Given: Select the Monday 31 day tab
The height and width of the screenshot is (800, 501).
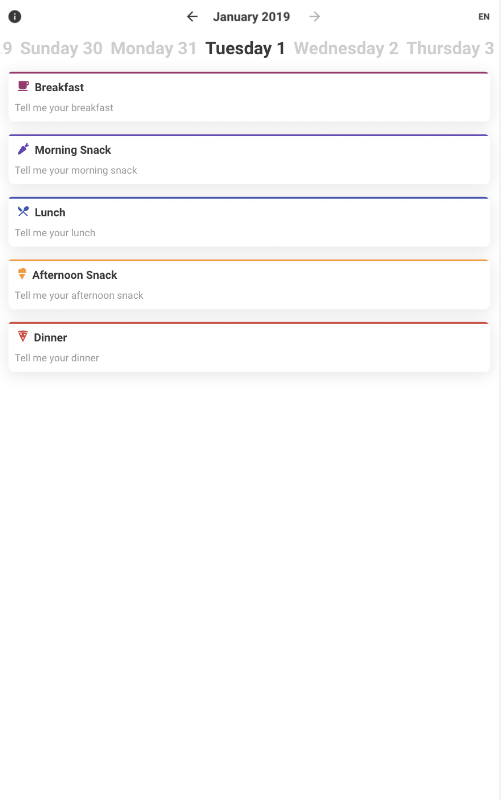Looking at the screenshot, I should [154, 48].
